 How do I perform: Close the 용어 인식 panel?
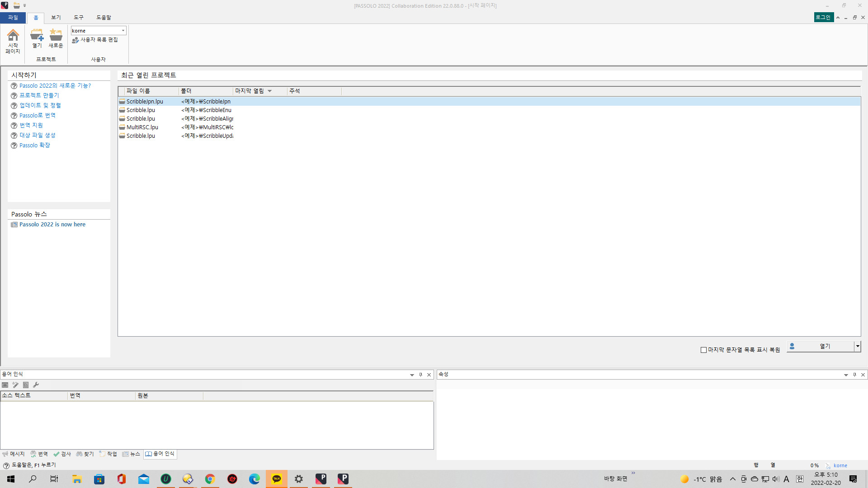click(x=429, y=375)
